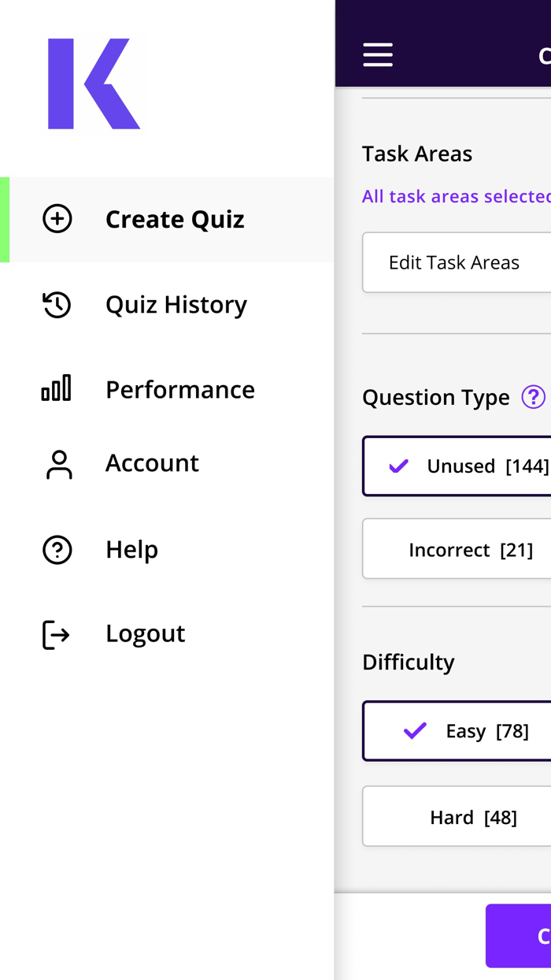
Task: Tap the Logout arrow icon
Action: (56, 634)
